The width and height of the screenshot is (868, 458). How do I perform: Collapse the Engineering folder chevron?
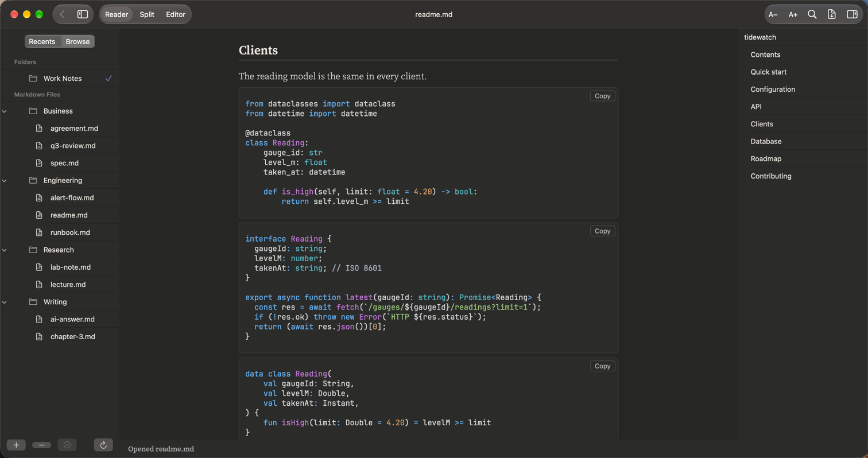click(5, 180)
